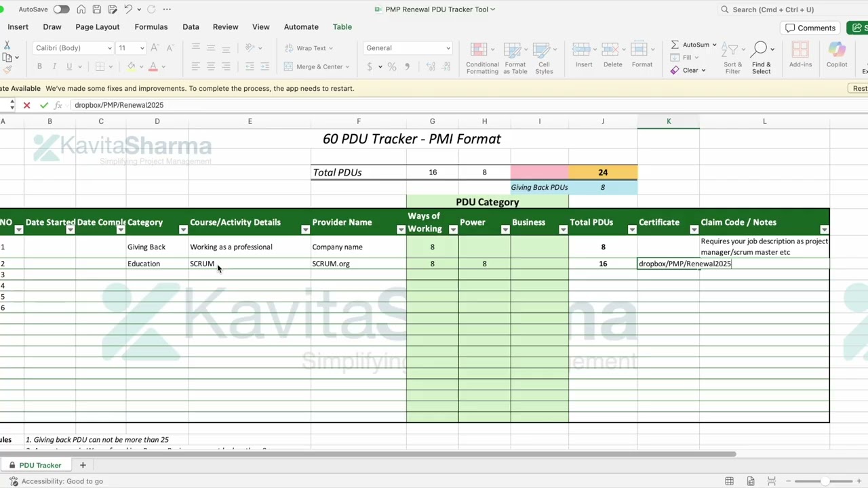Click the Cut scissors icon
The height and width of the screenshot is (488, 868).
click(7, 45)
